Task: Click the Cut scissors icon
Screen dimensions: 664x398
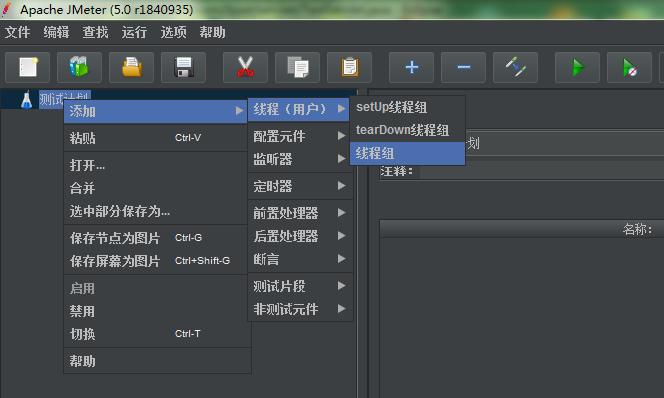Action: 245,67
